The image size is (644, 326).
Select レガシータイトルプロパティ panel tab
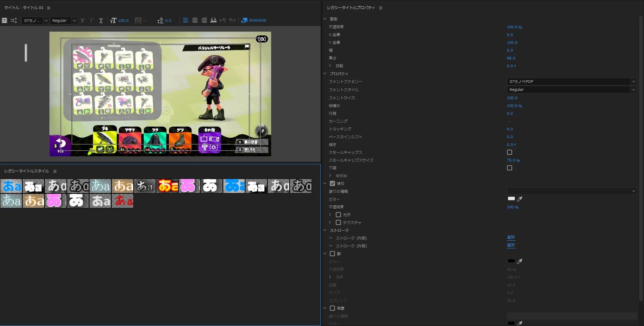point(351,8)
